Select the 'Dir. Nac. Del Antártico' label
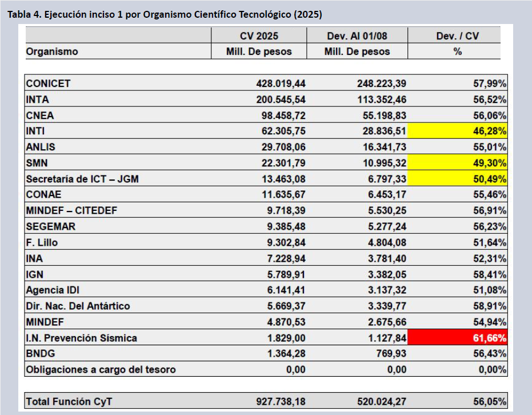 78,306
